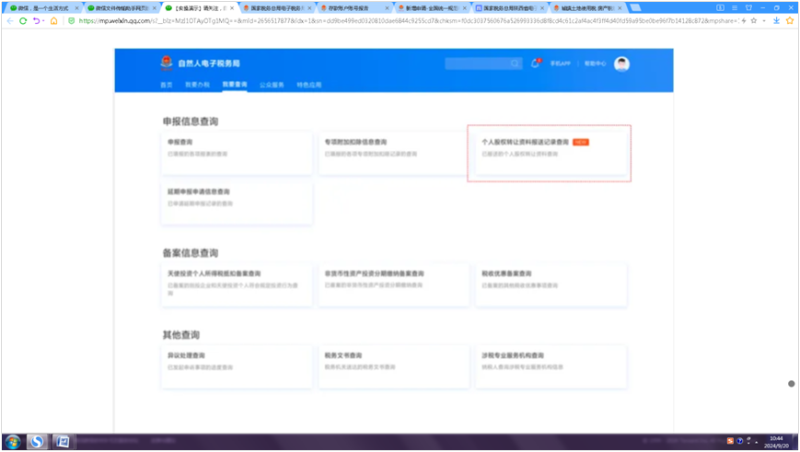Open the Windows Start menu
This screenshot has width=800, height=452.
(12, 441)
